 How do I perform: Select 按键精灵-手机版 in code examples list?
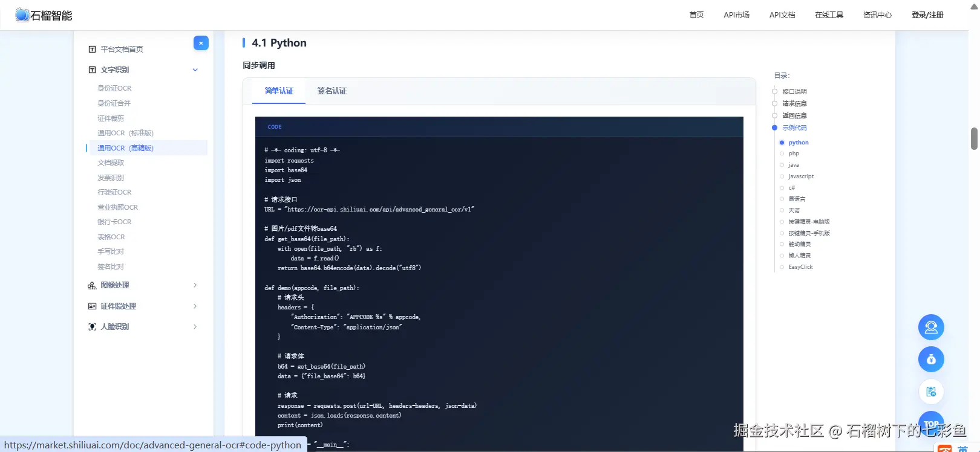pyautogui.click(x=809, y=233)
